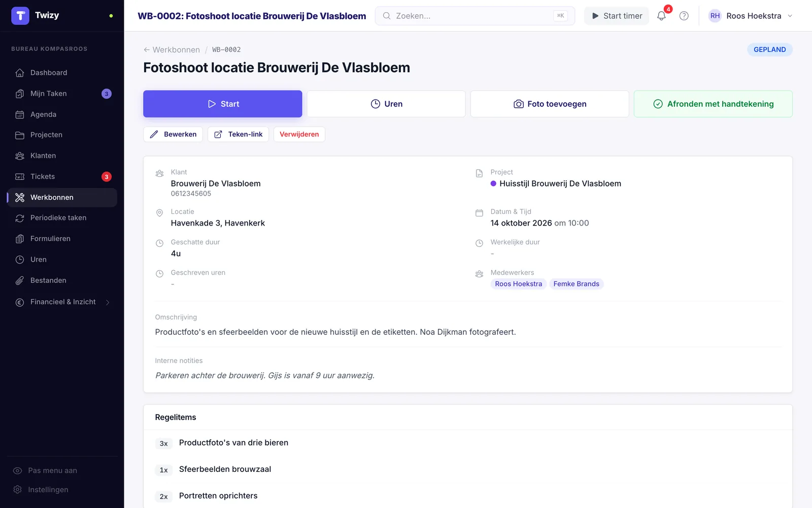This screenshot has height=508, width=812.
Task: Click the Tickets badge showing 3
Action: click(x=107, y=177)
